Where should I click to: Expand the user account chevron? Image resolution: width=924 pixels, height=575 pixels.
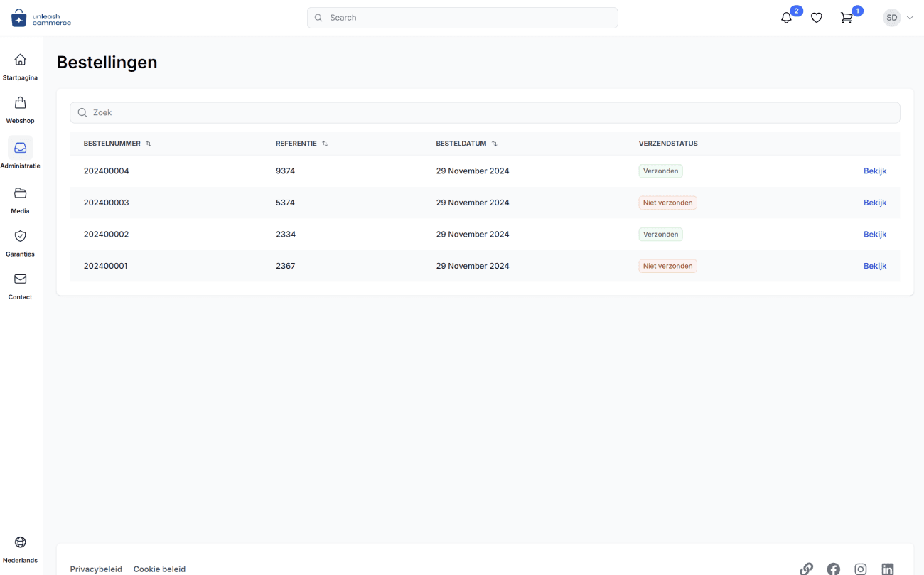pyautogui.click(x=910, y=18)
